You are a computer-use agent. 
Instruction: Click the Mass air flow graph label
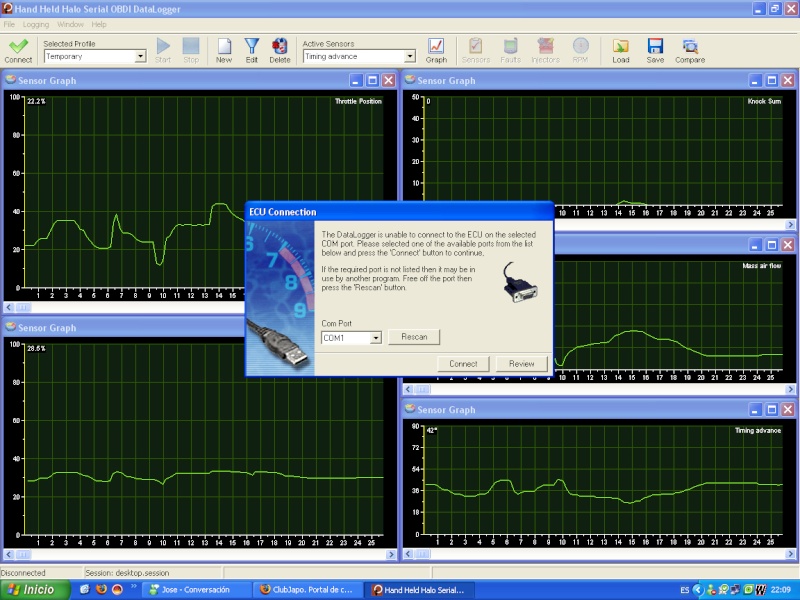click(x=762, y=265)
